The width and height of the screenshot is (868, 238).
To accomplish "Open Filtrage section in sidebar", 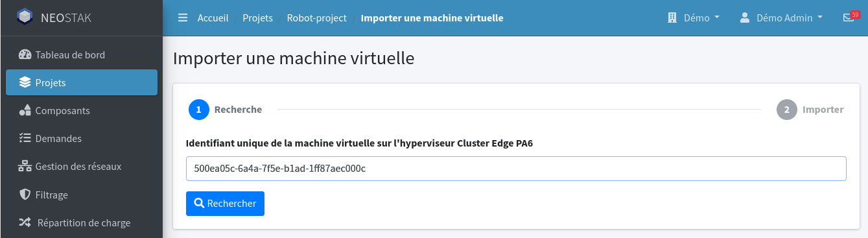I will click(x=82, y=194).
